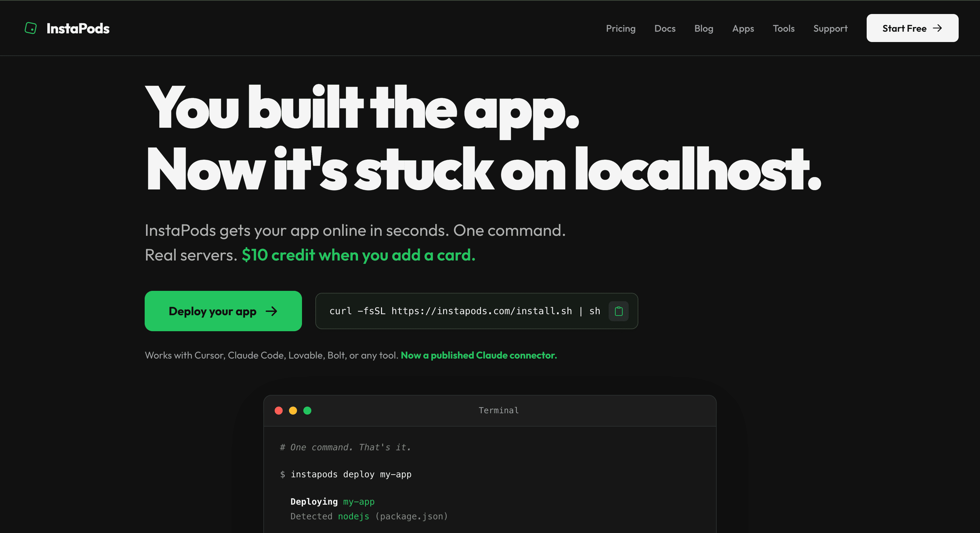This screenshot has width=980, height=533.
Task: Click the "# One command. That's it." comment
Action: pyautogui.click(x=345, y=447)
